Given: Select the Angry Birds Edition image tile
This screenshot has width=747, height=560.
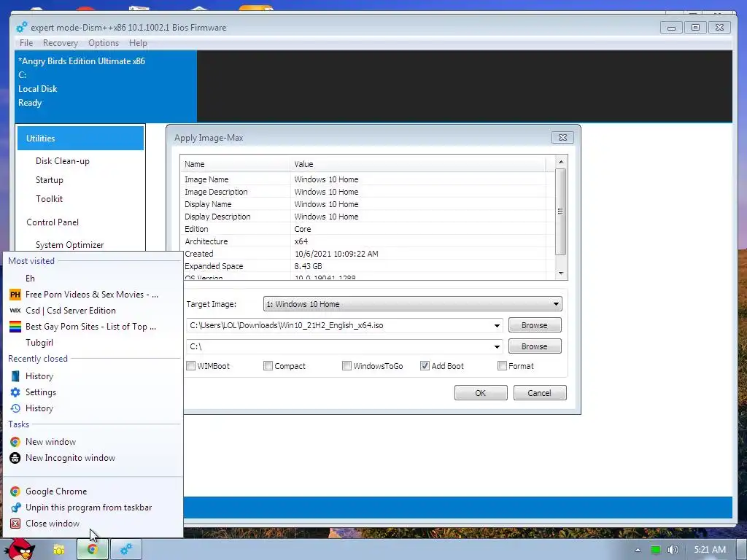Looking at the screenshot, I should tap(106, 86).
